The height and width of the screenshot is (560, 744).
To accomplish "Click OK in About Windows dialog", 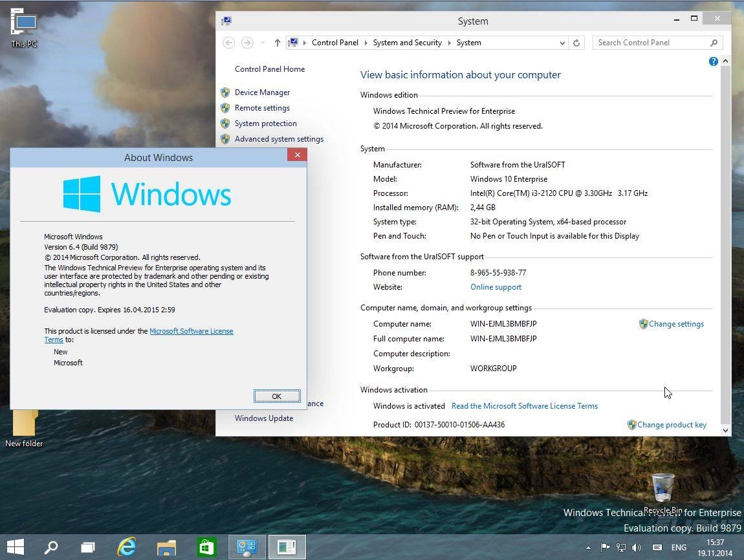I will click(x=277, y=396).
